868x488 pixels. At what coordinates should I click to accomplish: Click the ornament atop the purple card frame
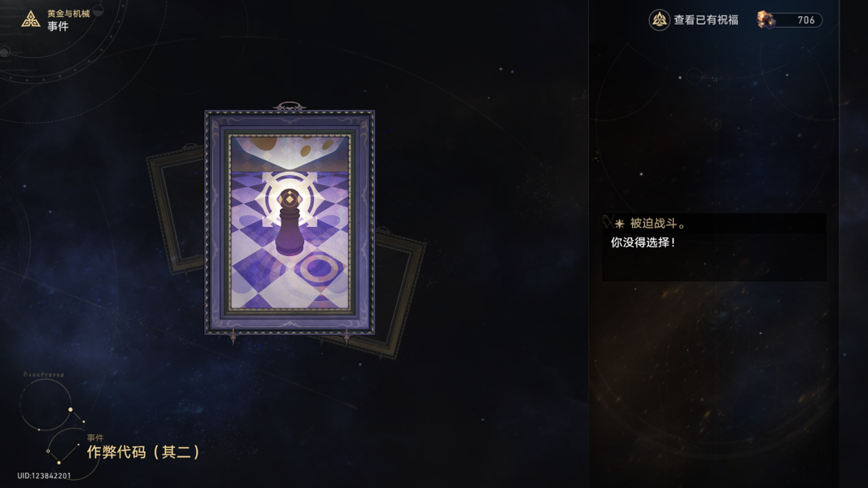(289, 106)
